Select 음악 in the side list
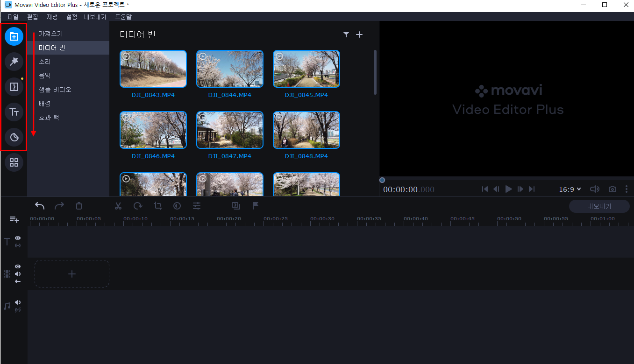 pos(68,75)
